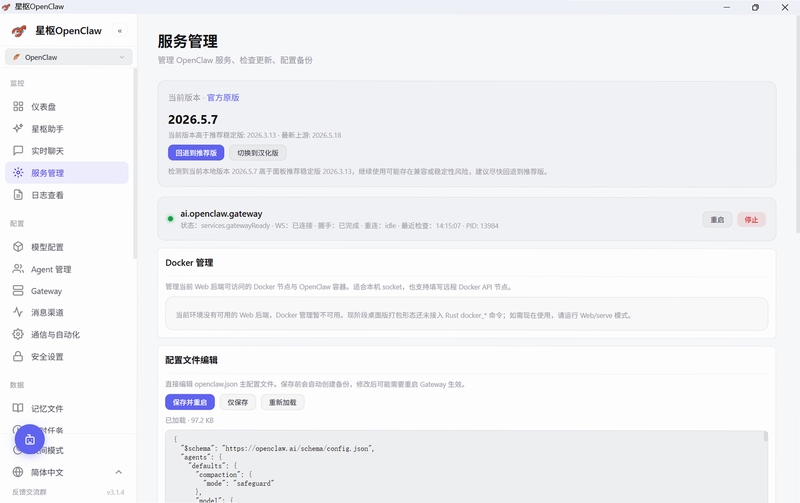Open the OpenClaw instance dropdown
The height and width of the screenshot is (503, 800).
(68, 57)
